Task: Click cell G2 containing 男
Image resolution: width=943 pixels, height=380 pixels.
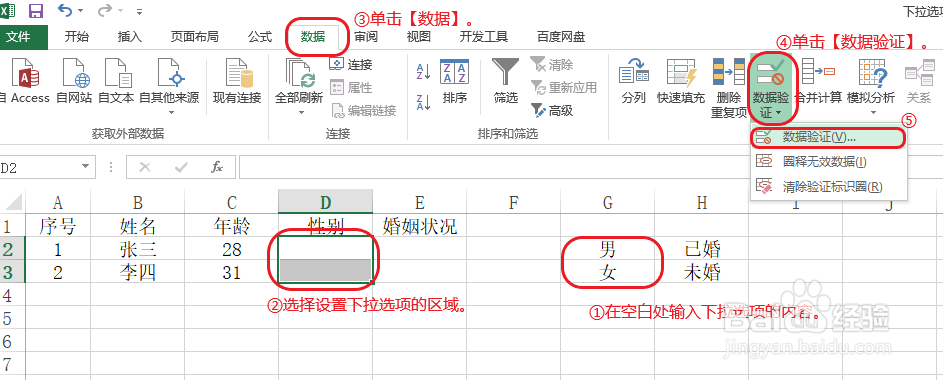Action: coord(608,249)
